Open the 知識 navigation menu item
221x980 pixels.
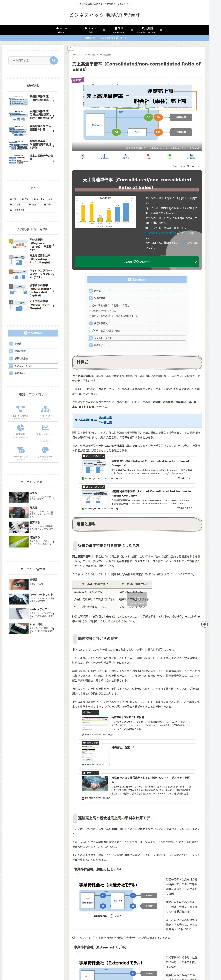point(119,30)
